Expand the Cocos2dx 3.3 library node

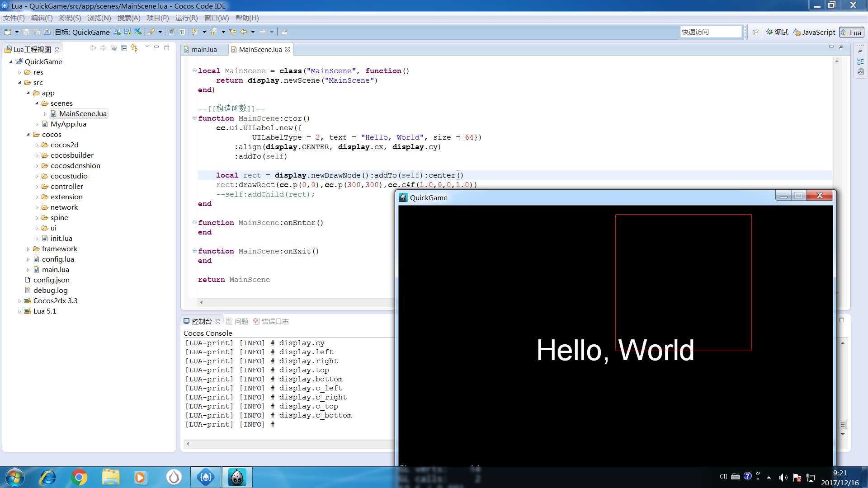coord(19,301)
